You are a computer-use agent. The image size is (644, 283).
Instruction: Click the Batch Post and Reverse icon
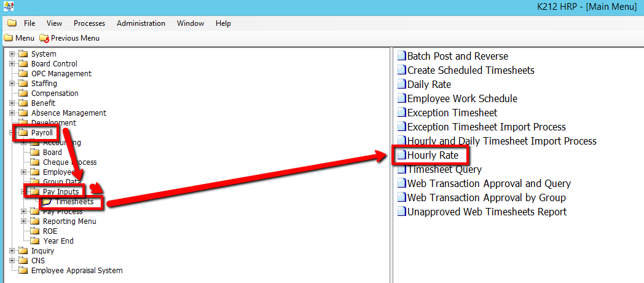pos(401,56)
